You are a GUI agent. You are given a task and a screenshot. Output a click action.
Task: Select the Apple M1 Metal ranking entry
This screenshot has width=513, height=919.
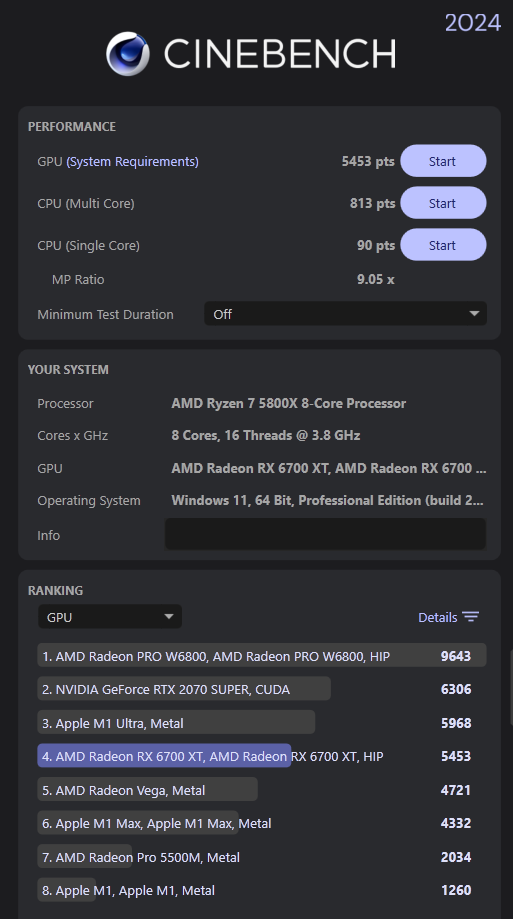(262, 890)
